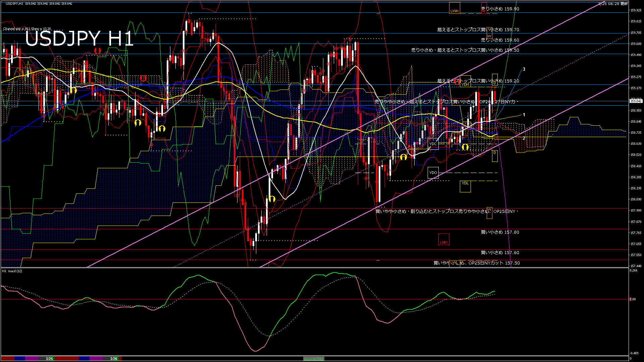Click the H1 macd (12) indicator label
The width and height of the screenshot is (644, 362).
pyautogui.click(x=12, y=271)
